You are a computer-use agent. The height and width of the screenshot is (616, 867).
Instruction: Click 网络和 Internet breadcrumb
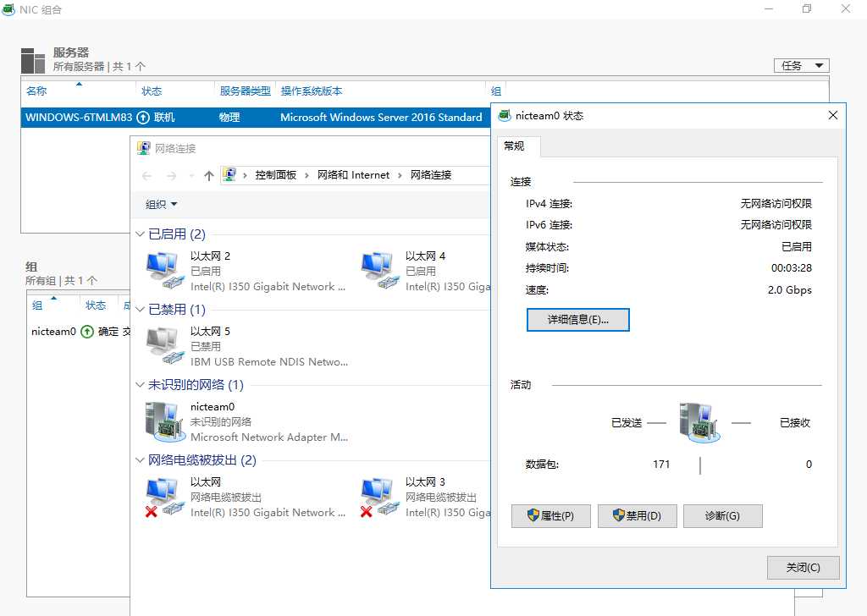pyautogui.click(x=353, y=175)
